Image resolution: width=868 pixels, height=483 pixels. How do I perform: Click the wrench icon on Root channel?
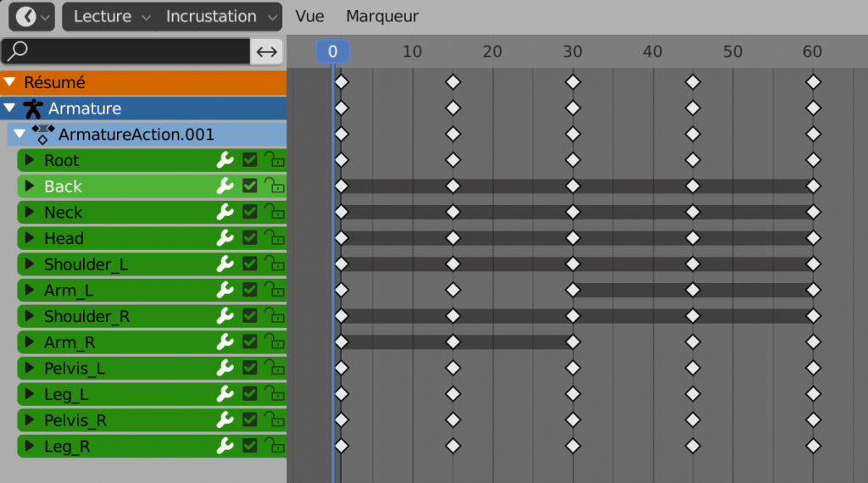coord(225,160)
